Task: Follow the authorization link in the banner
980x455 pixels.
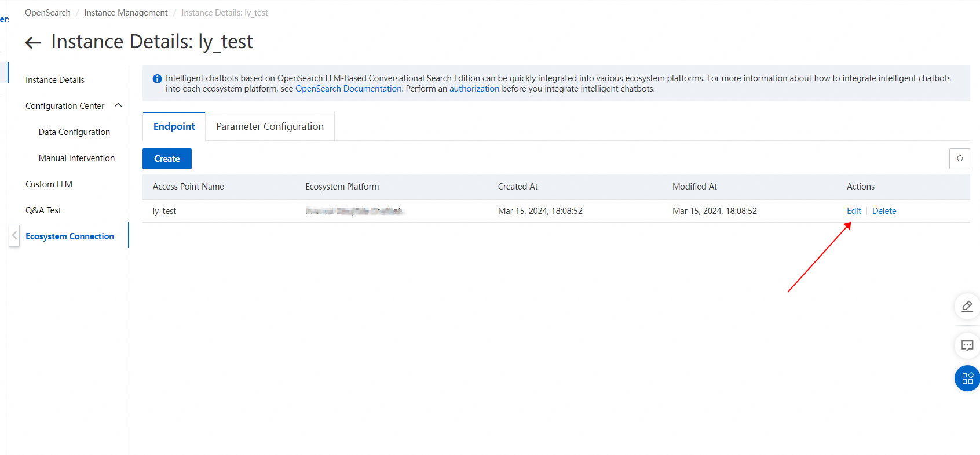Action: point(474,89)
